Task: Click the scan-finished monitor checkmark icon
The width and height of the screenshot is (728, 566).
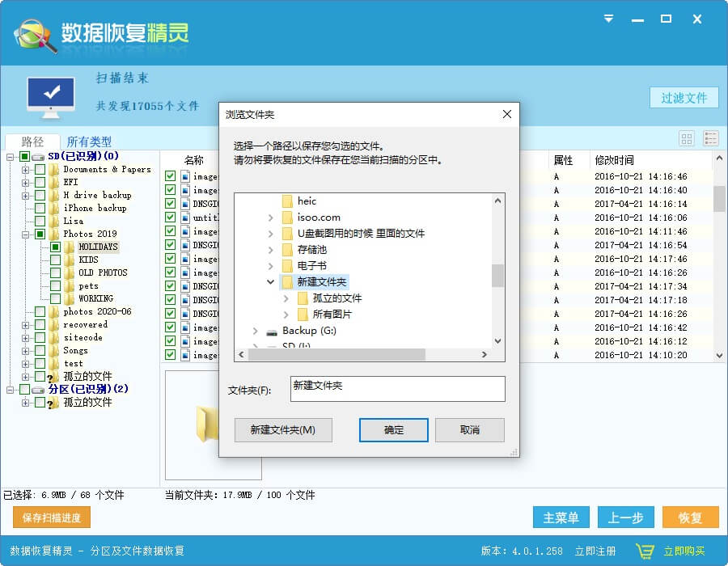Action: (51, 96)
